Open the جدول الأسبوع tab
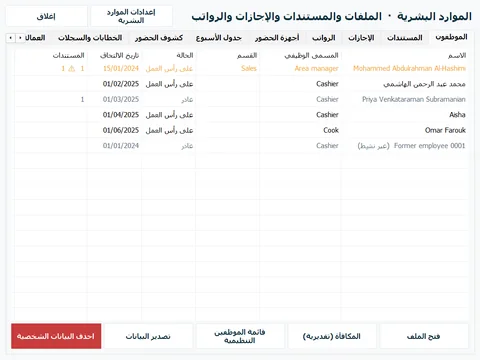Viewport: 480px width, 360px height. point(218,38)
